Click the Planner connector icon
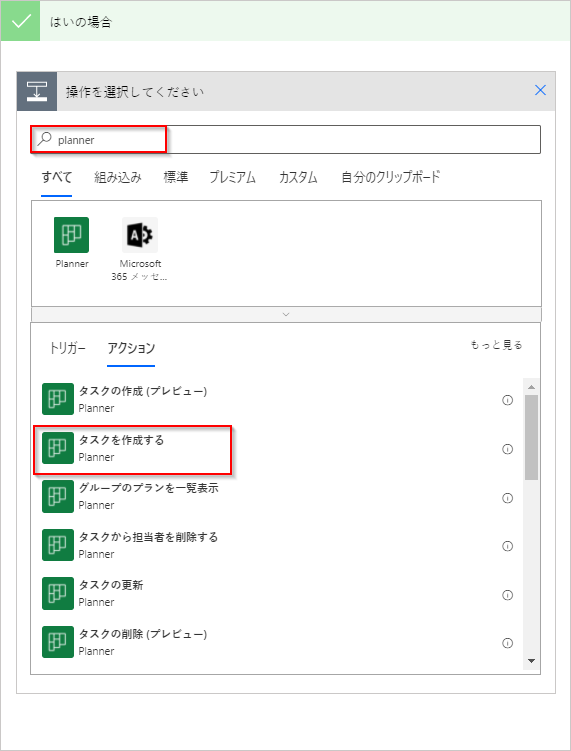This screenshot has width=571, height=751. pos(71,235)
